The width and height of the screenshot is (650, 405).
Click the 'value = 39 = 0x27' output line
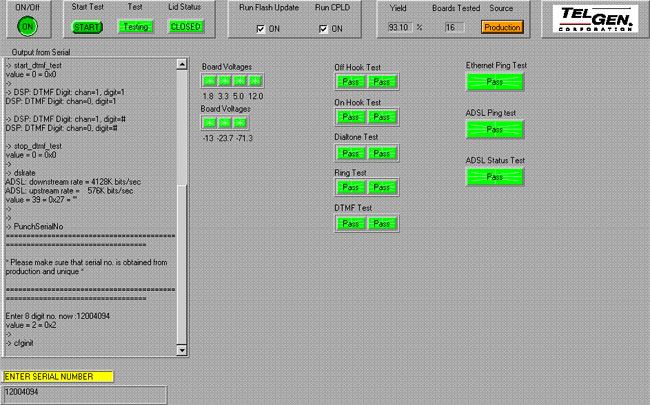click(41, 199)
